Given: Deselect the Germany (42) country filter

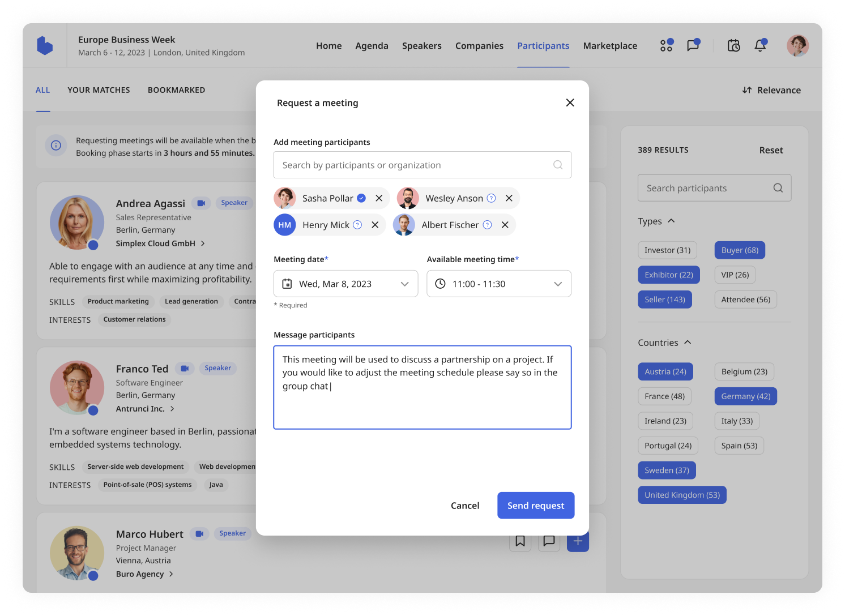Looking at the screenshot, I should [745, 396].
